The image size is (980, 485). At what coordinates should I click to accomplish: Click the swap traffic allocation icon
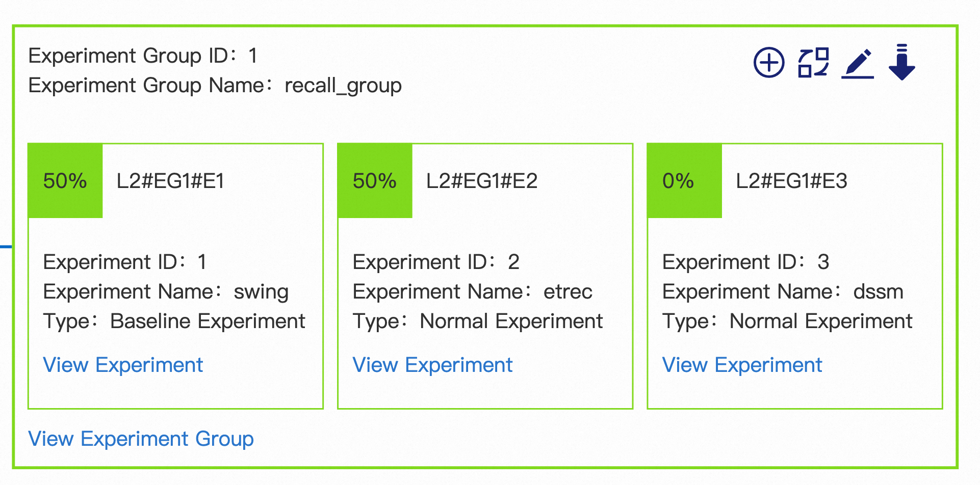coord(813,63)
